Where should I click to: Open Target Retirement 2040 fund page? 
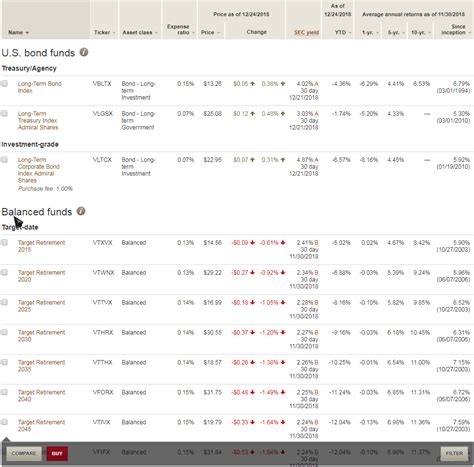pos(41,396)
